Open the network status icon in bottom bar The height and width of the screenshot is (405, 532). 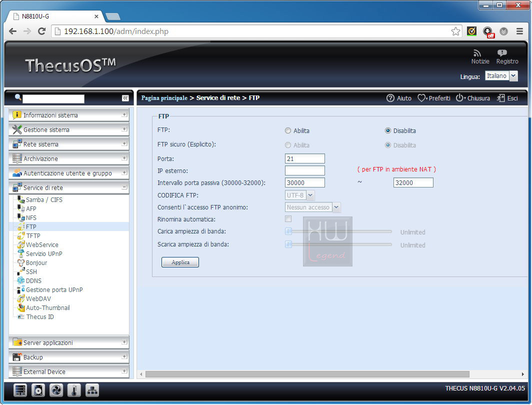(92, 390)
